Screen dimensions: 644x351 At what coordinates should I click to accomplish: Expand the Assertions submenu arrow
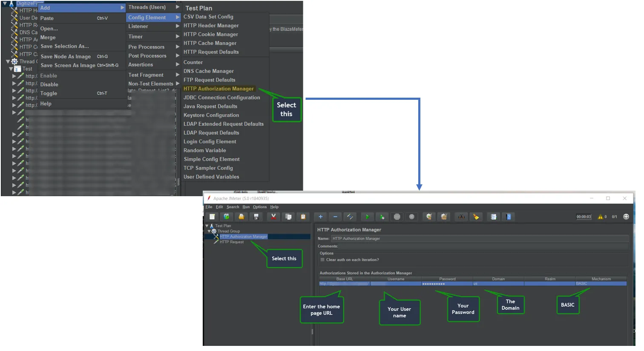pos(178,64)
